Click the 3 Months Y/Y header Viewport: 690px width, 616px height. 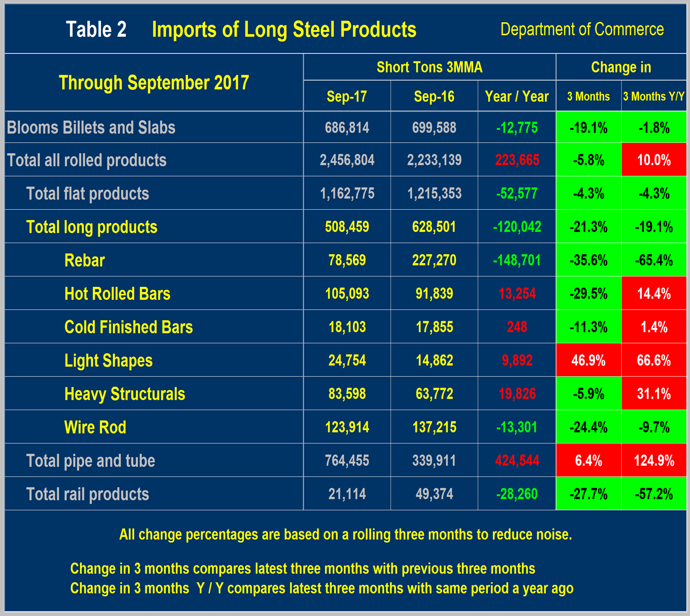(x=654, y=96)
